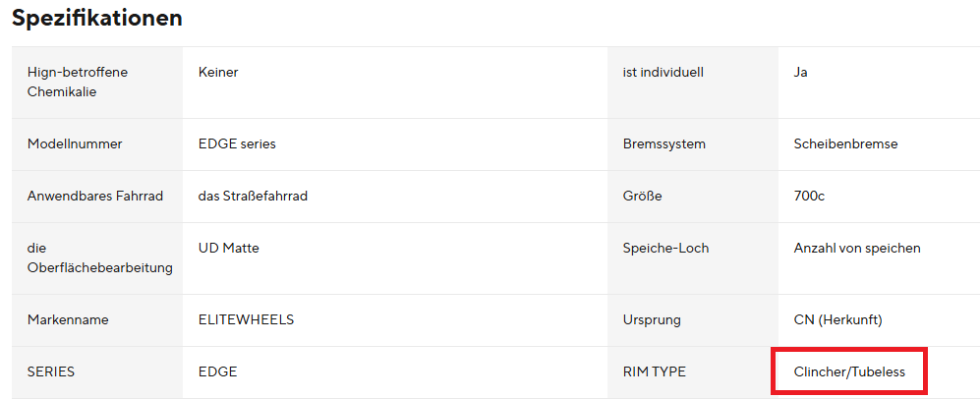
Task: Select the Clincher/Tubeless rim type value
Action: click(x=849, y=372)
